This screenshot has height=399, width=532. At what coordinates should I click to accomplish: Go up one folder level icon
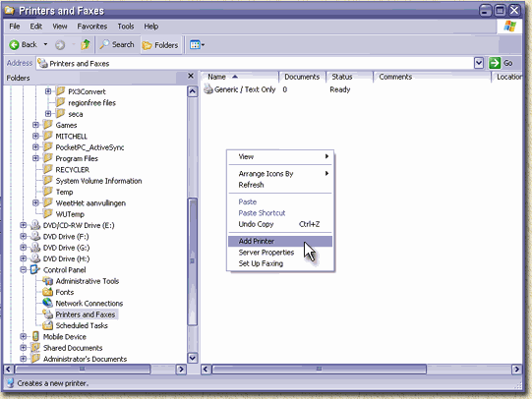tap(86, 44)
